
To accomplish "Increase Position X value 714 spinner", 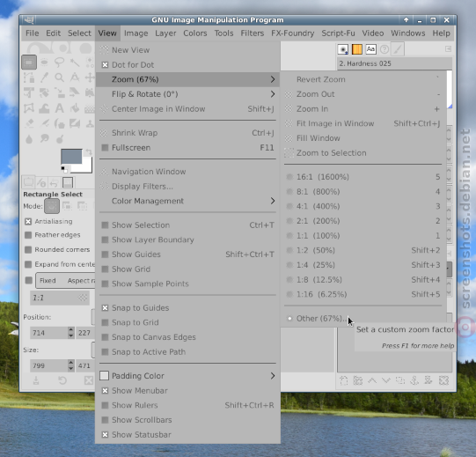I will tap(70, 329).
